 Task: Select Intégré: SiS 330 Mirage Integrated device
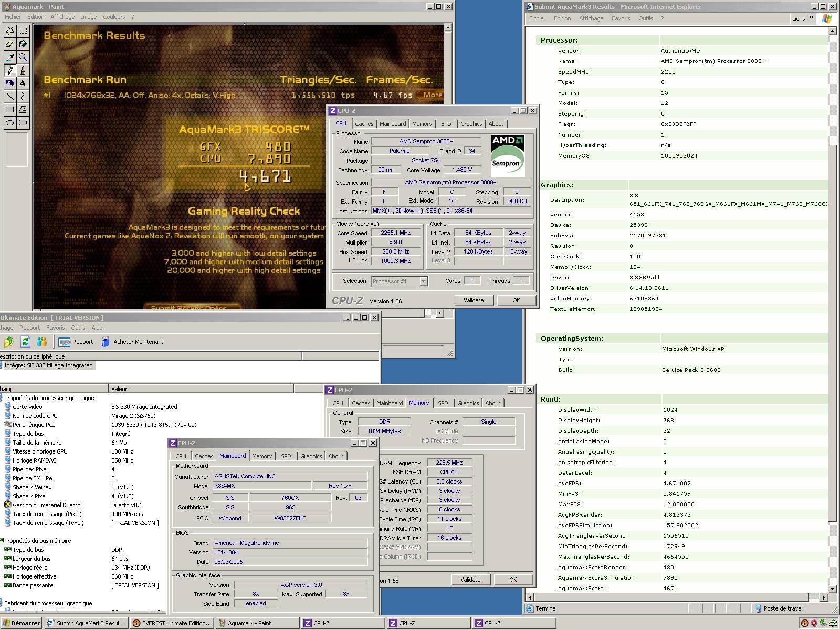48,365
